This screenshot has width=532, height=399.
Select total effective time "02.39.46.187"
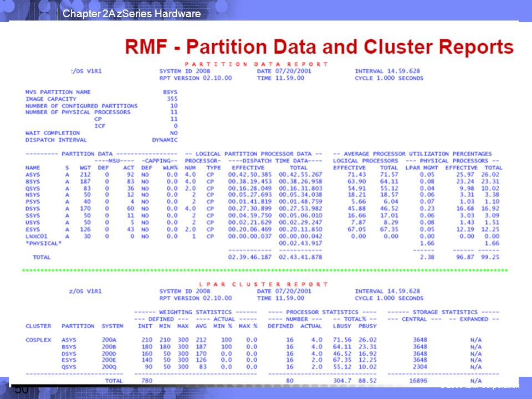pos(250,257)
